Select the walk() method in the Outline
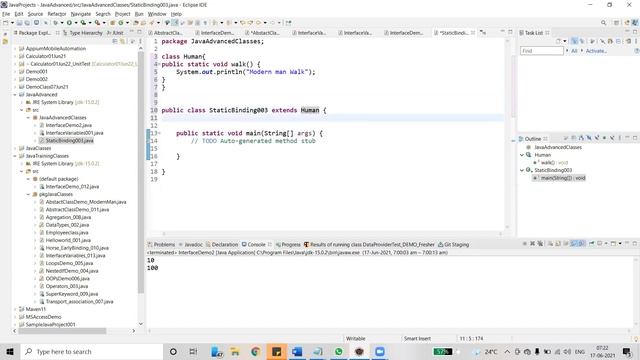Screen dimensions: 640x360 [x=554, y=162]
